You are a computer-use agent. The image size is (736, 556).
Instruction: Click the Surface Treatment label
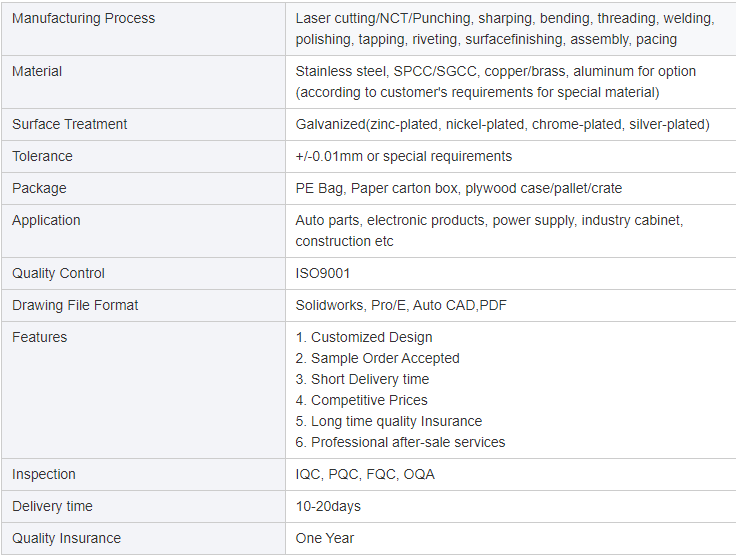coord(70,124)
